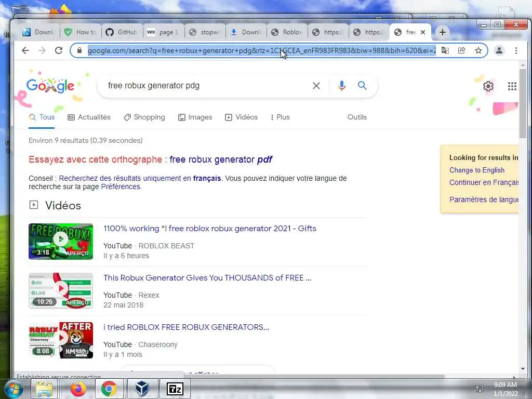Open '1100% working free roblox robux generator' video
Viewport: 532px width, 399px height.
(x=210, y=229)
